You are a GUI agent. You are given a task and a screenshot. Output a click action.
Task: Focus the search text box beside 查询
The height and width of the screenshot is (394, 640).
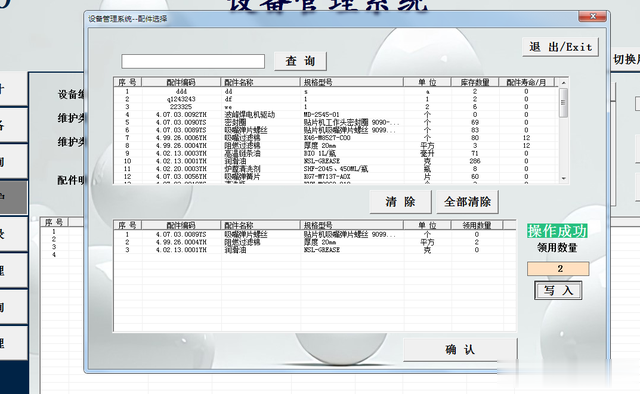(x=193, y=62)
